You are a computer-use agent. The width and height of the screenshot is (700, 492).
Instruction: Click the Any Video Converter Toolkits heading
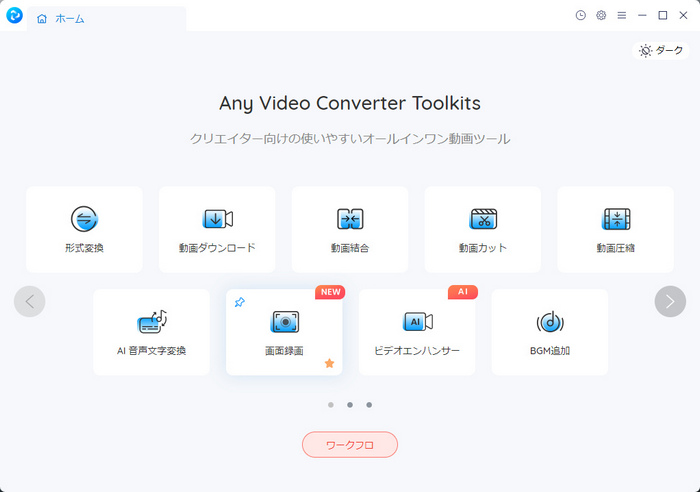350,103
